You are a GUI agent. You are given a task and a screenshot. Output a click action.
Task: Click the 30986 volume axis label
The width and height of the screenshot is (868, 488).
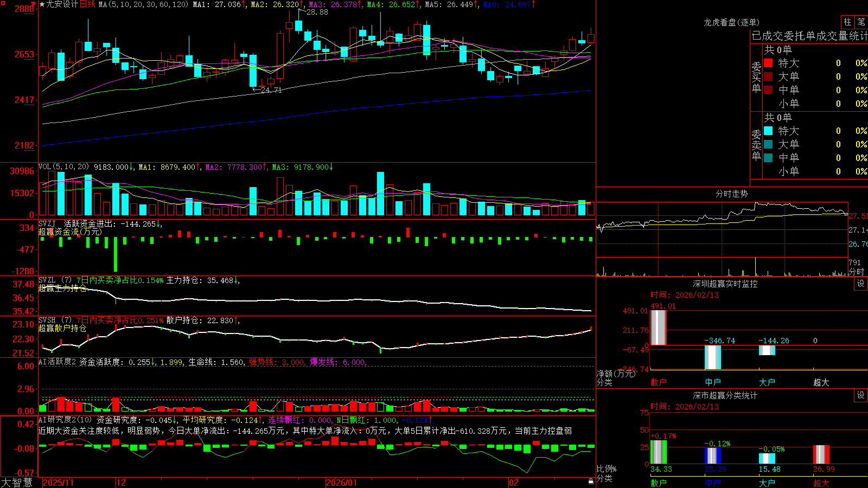tap(22, 171)
